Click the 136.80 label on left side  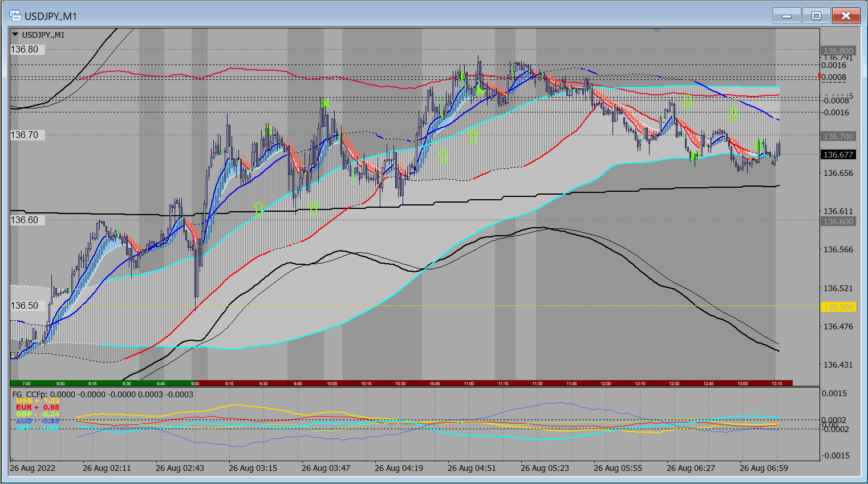tap(25, 50)
